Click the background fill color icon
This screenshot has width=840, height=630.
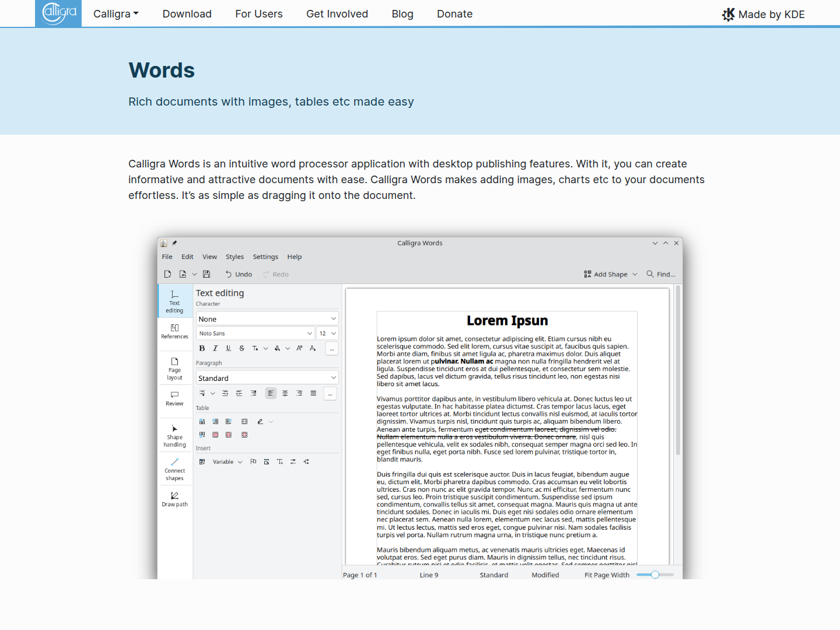[x=278, y=348]
